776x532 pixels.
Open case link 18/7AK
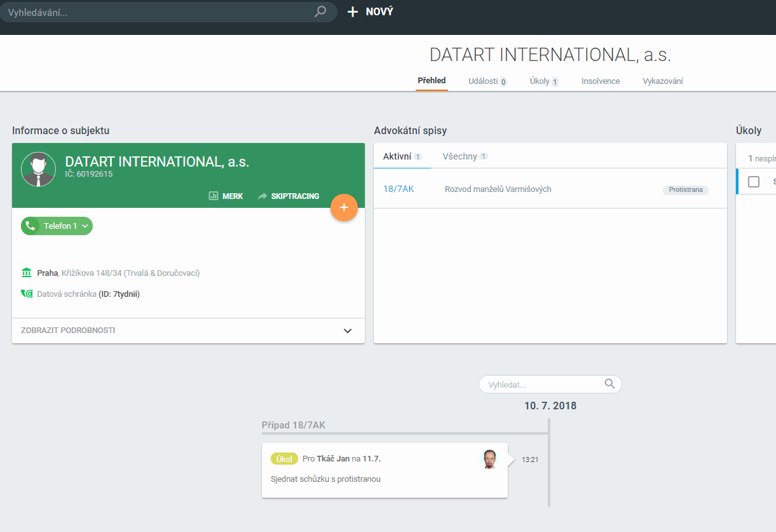398,189
